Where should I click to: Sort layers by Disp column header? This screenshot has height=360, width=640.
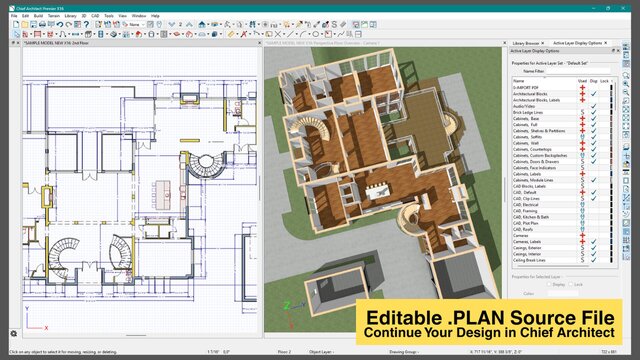pos(593,81)
